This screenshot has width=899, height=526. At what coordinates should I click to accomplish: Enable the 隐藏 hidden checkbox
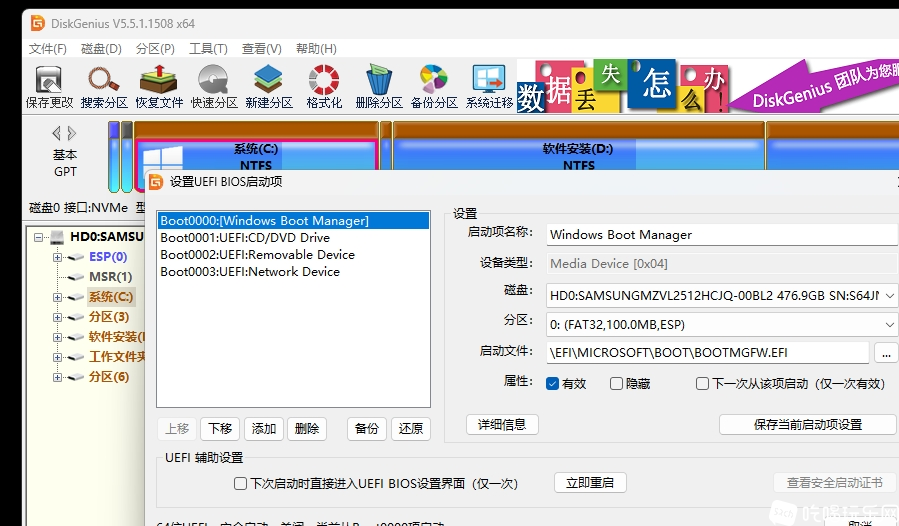[616, 384]
